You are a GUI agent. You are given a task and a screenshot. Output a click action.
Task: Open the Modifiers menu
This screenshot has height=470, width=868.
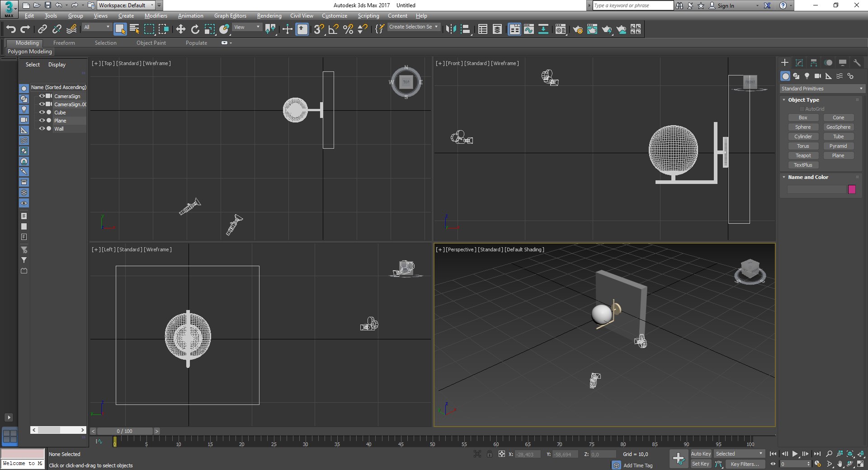pos(156,16)
